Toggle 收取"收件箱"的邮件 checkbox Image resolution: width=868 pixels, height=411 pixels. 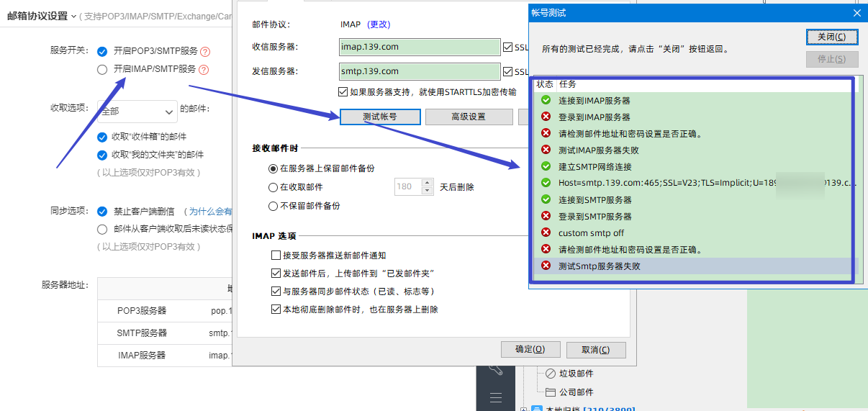[x=102, y=137]
